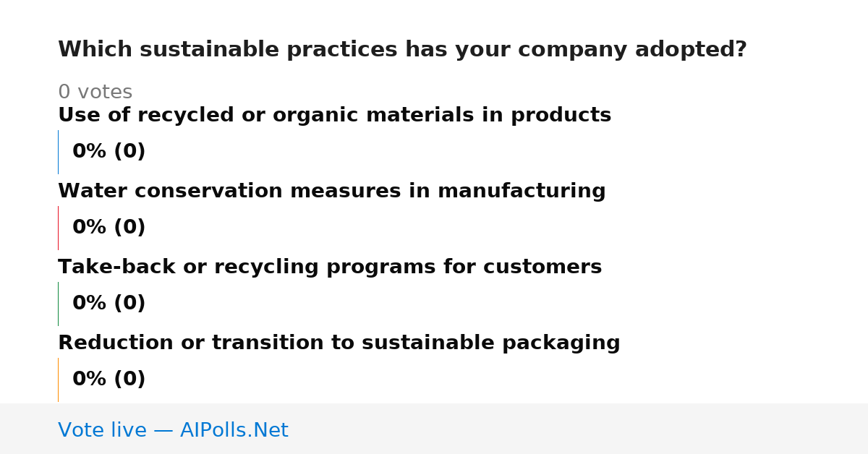868x454 pixels.
Task: Click the word 'packaging' in last option
Action: click(x=561, y=343)
